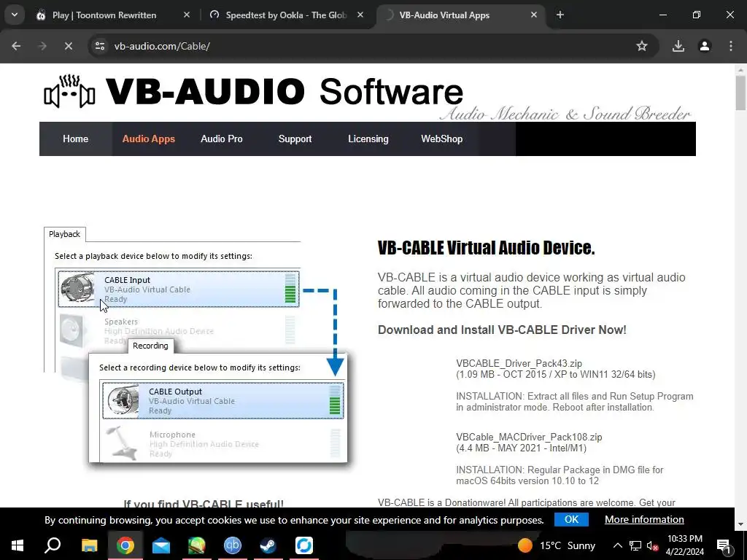Click the VB-Audio speaker logo icon
Viewport: 747px width, 560px height.
[69, 90]
